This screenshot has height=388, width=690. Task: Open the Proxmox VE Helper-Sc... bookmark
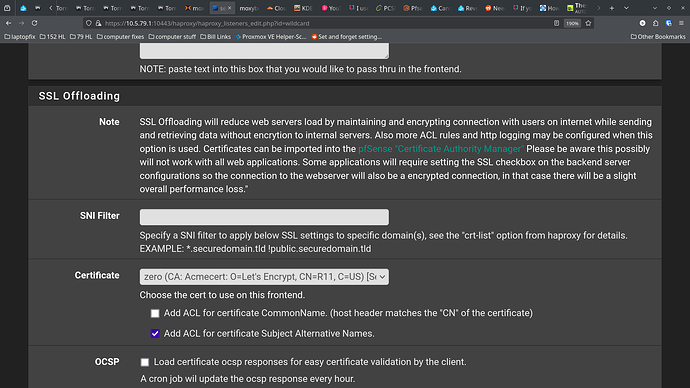pyautogui.click(x=271, y=37)
